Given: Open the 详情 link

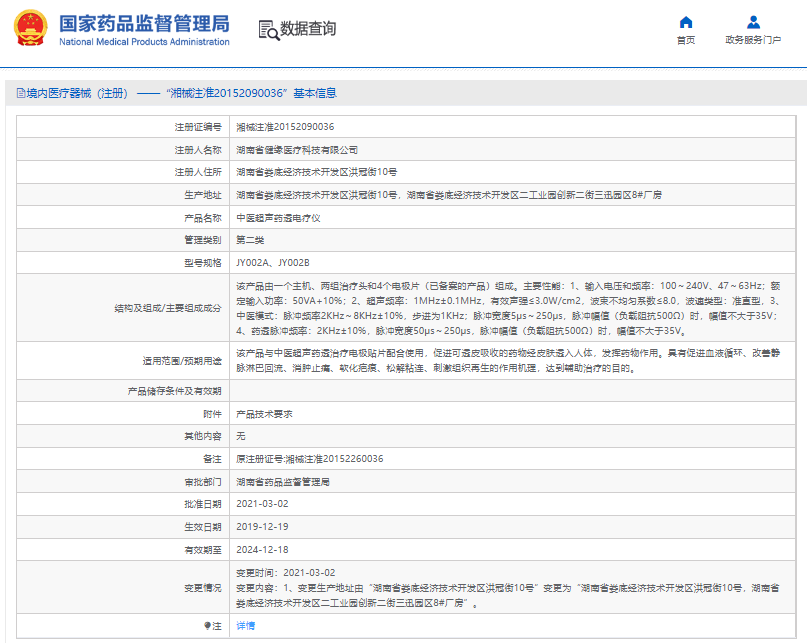Looking at the screenshot, I should [245, 625].
